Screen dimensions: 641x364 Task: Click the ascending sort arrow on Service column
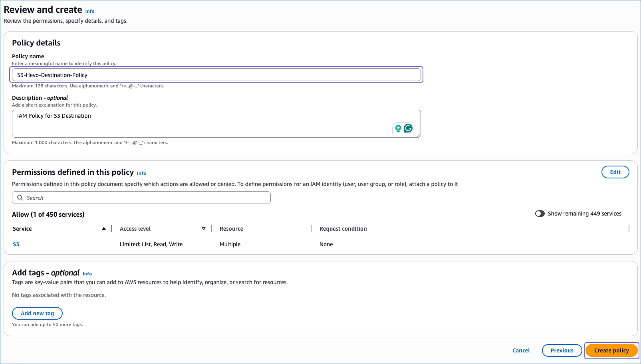coord(104,228)
